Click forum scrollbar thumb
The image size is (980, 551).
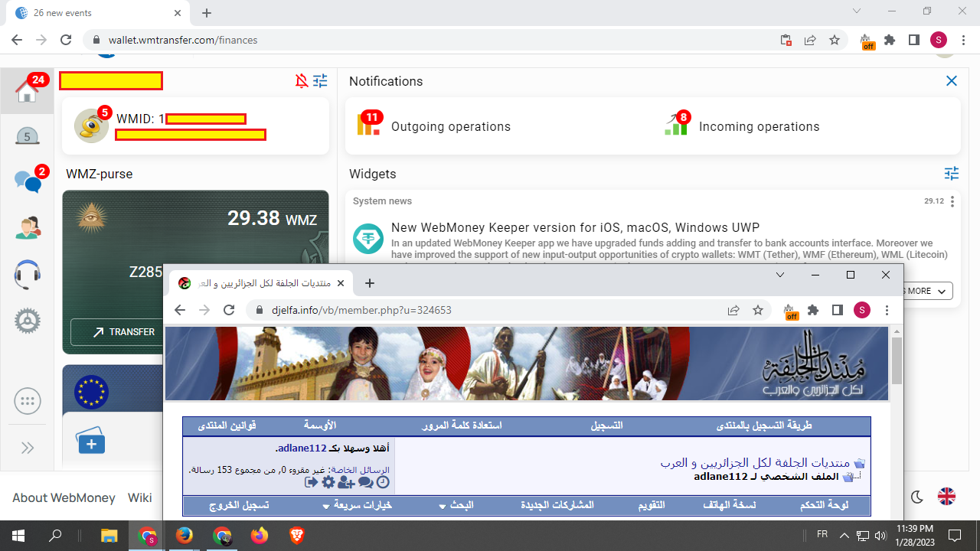point(897,360)
